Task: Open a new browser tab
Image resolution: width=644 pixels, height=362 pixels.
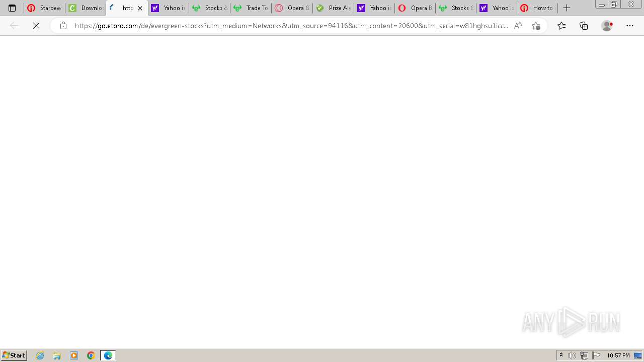Action: (567, 8)
